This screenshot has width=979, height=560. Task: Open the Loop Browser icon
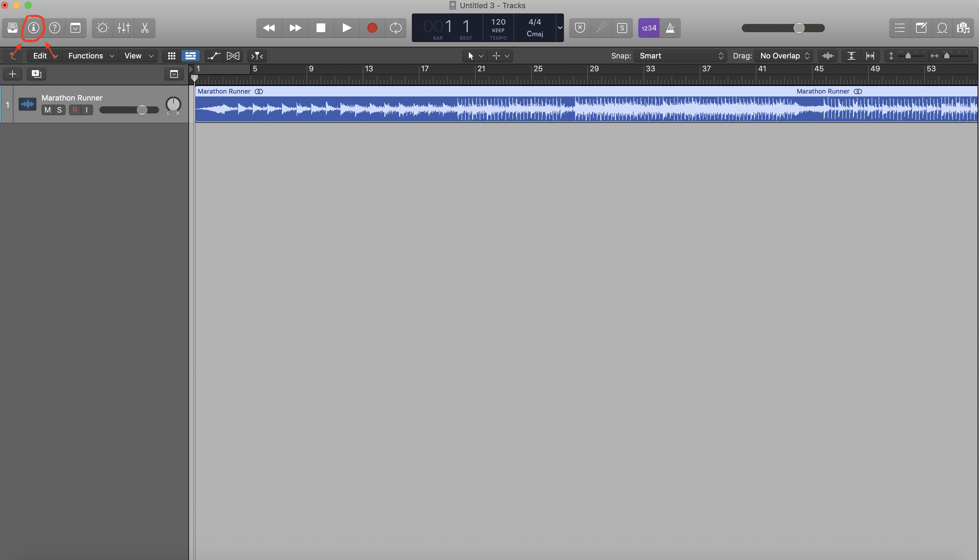942,28
